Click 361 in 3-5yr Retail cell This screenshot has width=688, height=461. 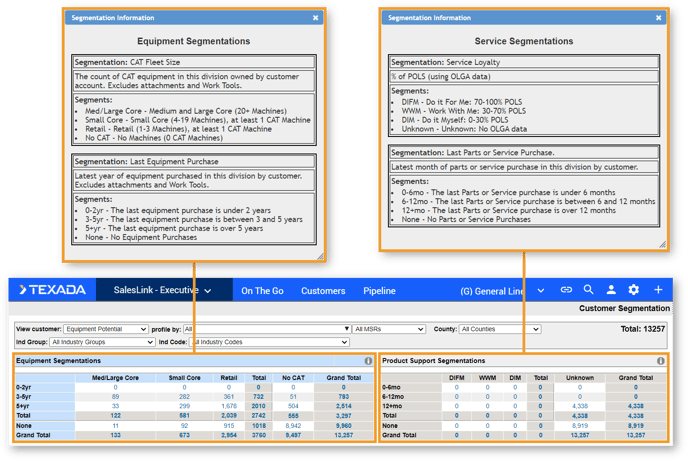[229, 397]
